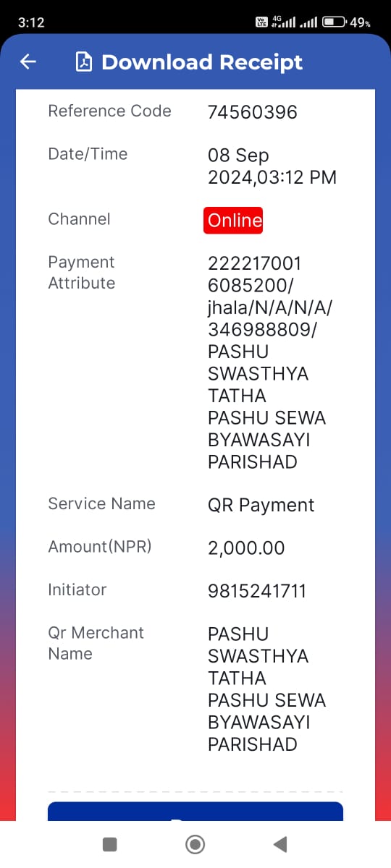Tap the Qr Merchant Name value text

coord(266,689)
